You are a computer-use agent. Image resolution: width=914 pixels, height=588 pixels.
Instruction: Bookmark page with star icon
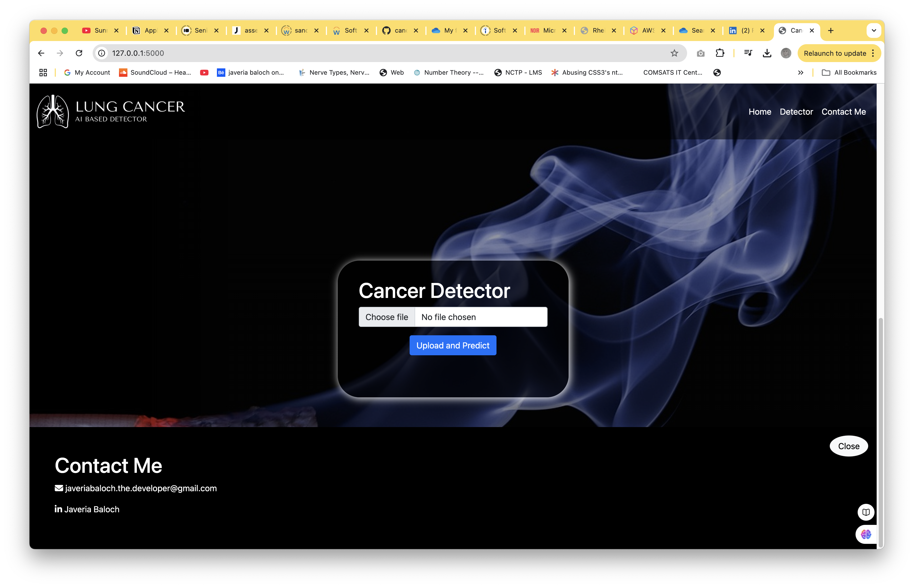click(674, 53)
